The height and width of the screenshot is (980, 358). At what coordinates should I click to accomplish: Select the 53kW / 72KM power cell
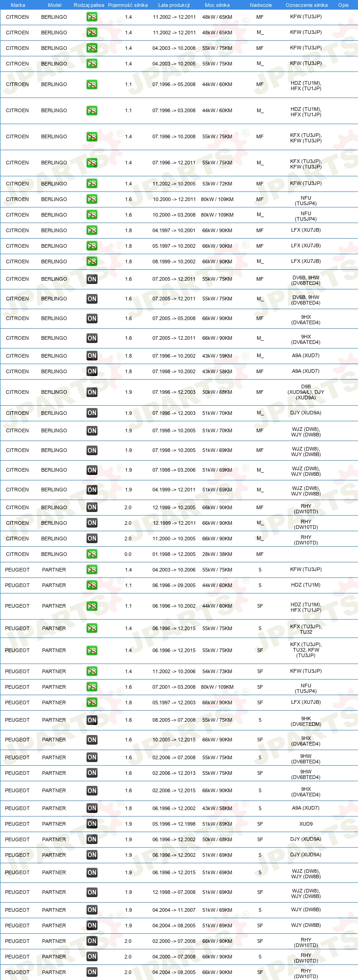[217, 184]
